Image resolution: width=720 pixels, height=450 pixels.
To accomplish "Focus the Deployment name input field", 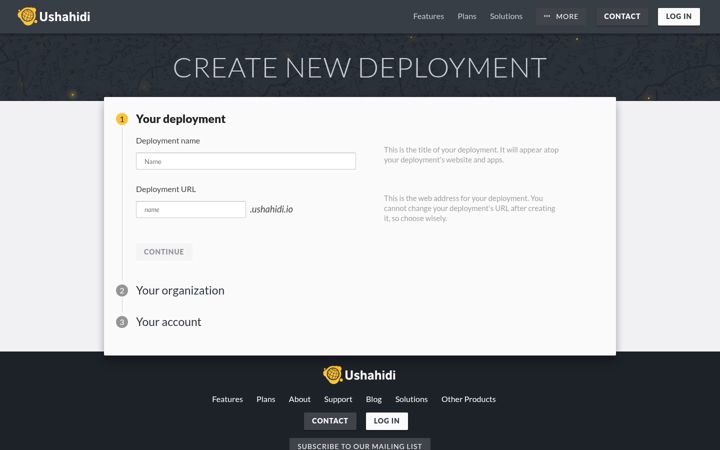I will [246, 161].
